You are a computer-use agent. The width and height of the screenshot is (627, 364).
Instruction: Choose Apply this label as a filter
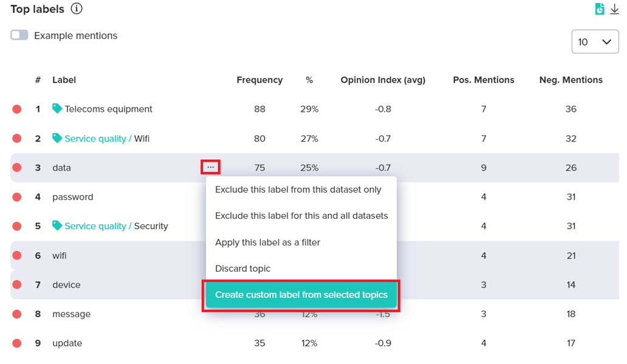pyautogui.click(x=267, y=242)
